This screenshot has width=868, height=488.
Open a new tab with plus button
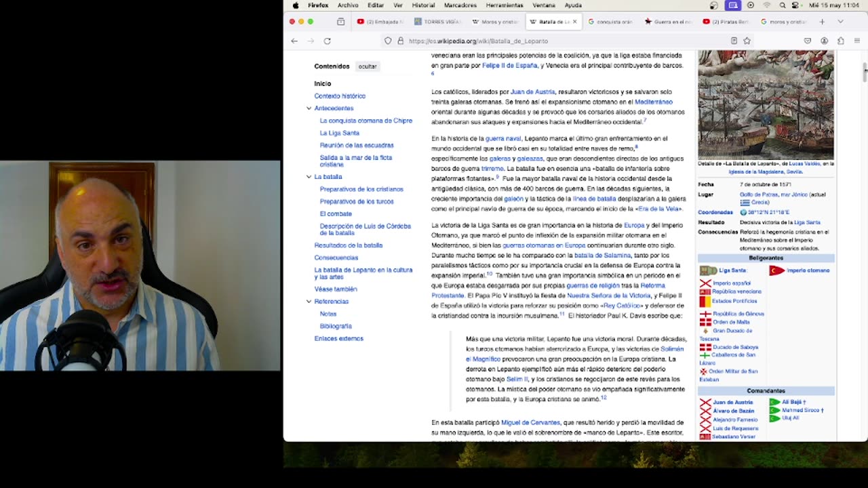[822, 22]
